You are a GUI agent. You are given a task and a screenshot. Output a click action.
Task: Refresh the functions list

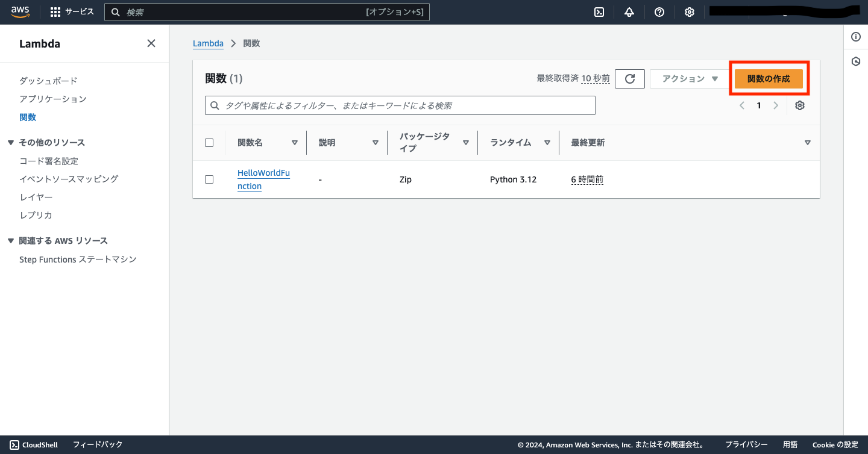click(x=630, y=79)
